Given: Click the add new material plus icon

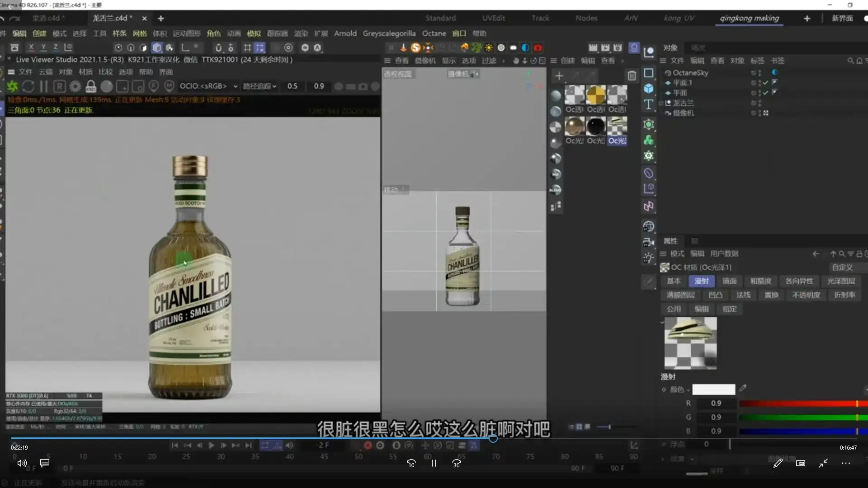Looking at the screenshot, I should [x=559, y=76].
